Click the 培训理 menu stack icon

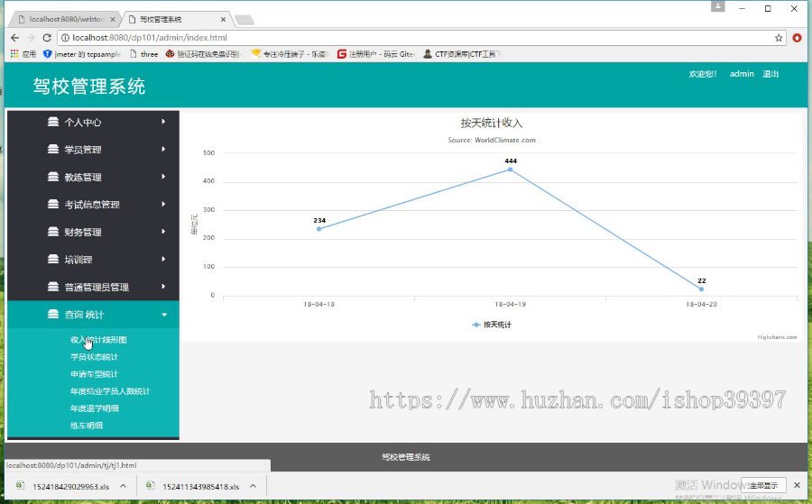click(x=53, y=260)
